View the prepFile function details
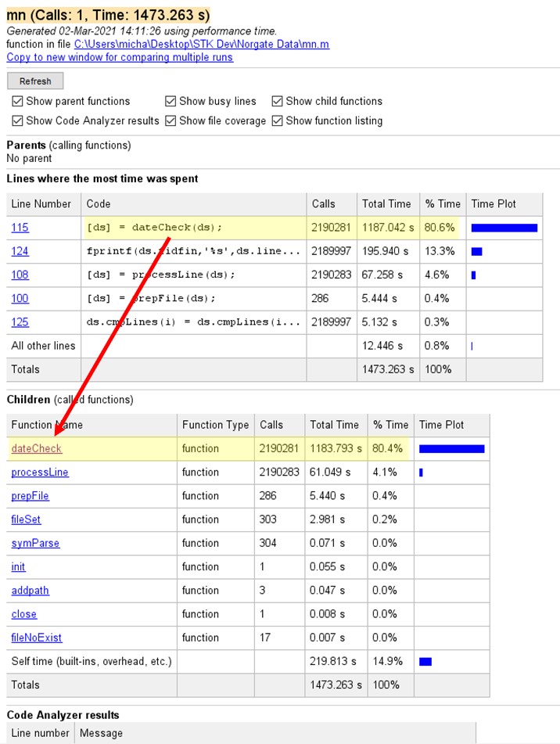560x744 pixels. [x=30, y=496]
